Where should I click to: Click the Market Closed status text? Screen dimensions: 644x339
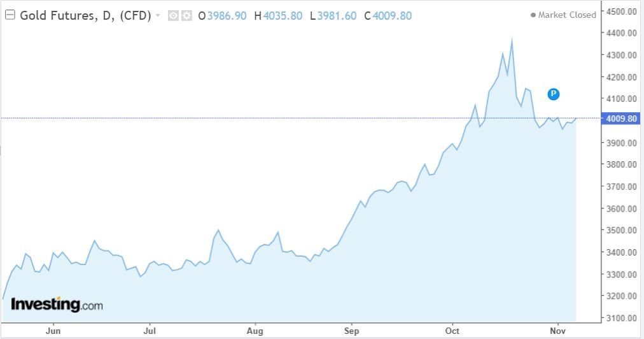(567, 15)
